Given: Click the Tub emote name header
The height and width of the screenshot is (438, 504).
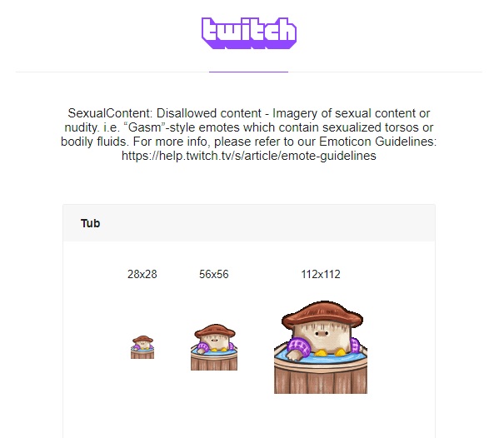Looking at the screenshot, I should 90,223.
